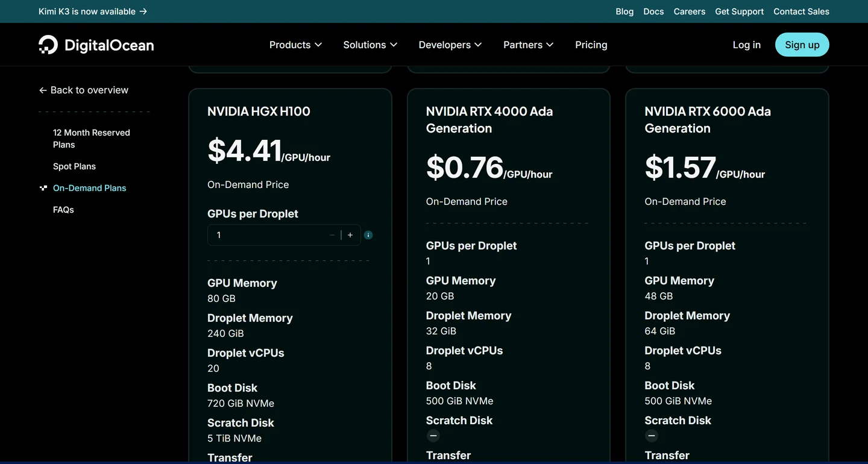Screen dimensions: 868x464
Task: Click the 240 GiB Droplet Memory value
Action: pyautogui.click(x=225, y=333)
